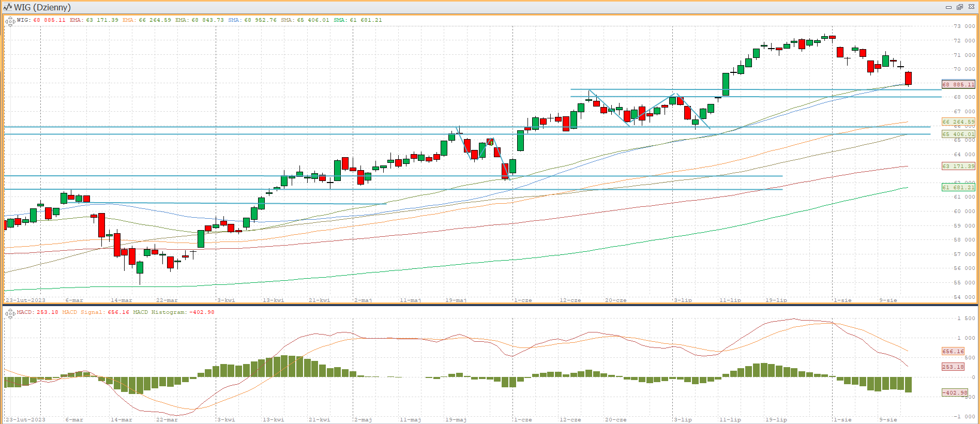Click the 66 264.59 EMA value tag on axis

pyautogui.click(x=958, y=122)
